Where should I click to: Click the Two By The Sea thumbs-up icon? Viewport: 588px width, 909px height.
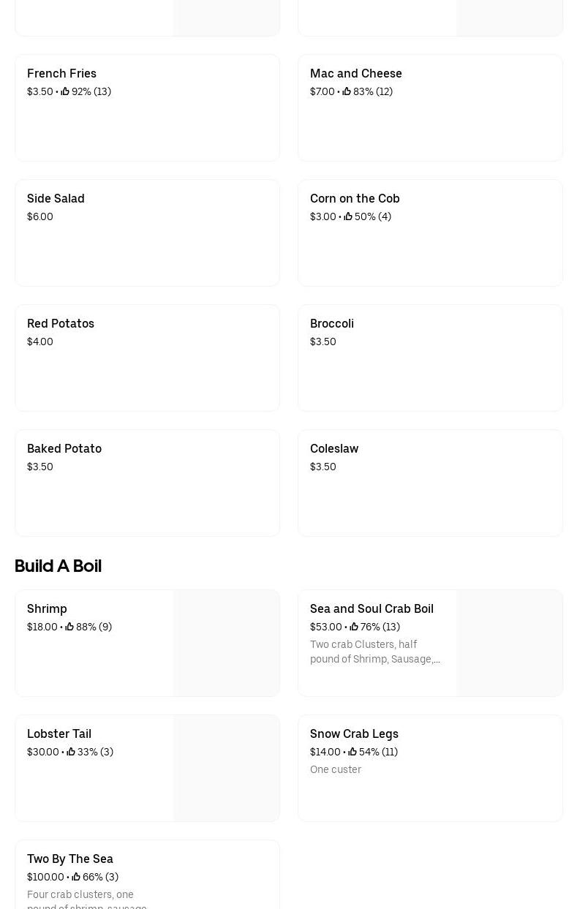pos(76,877)
